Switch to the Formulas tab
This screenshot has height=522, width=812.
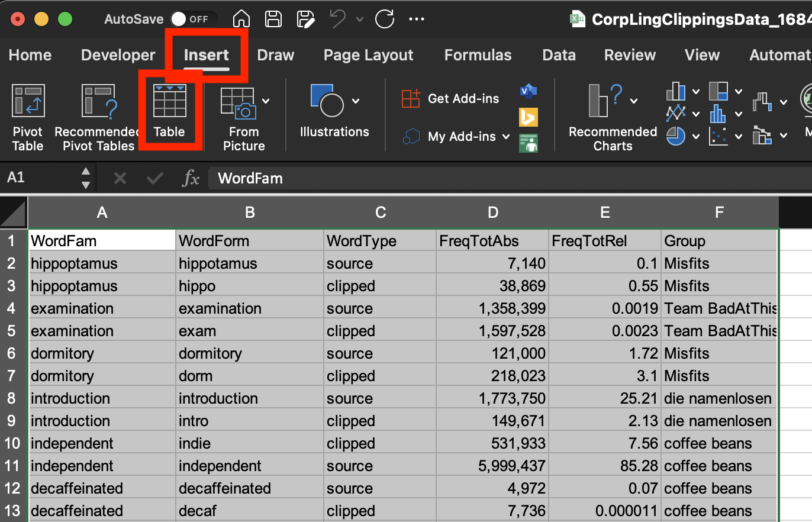point(478,55)
